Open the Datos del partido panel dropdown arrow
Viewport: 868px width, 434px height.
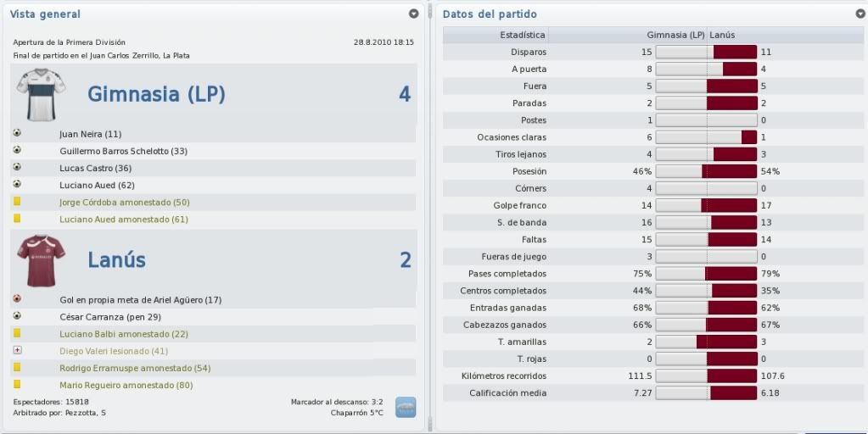coord(860,14)
